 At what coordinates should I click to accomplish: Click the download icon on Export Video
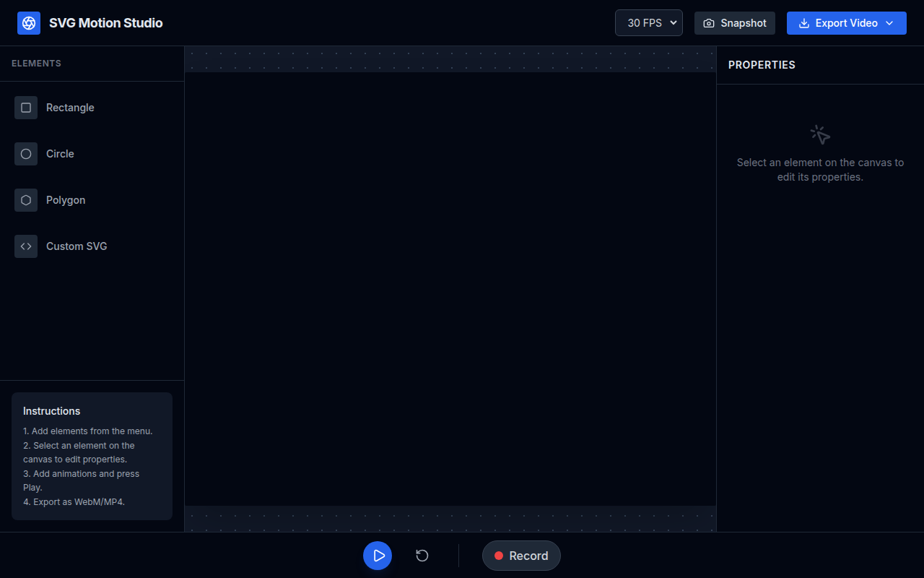[803, 23]
